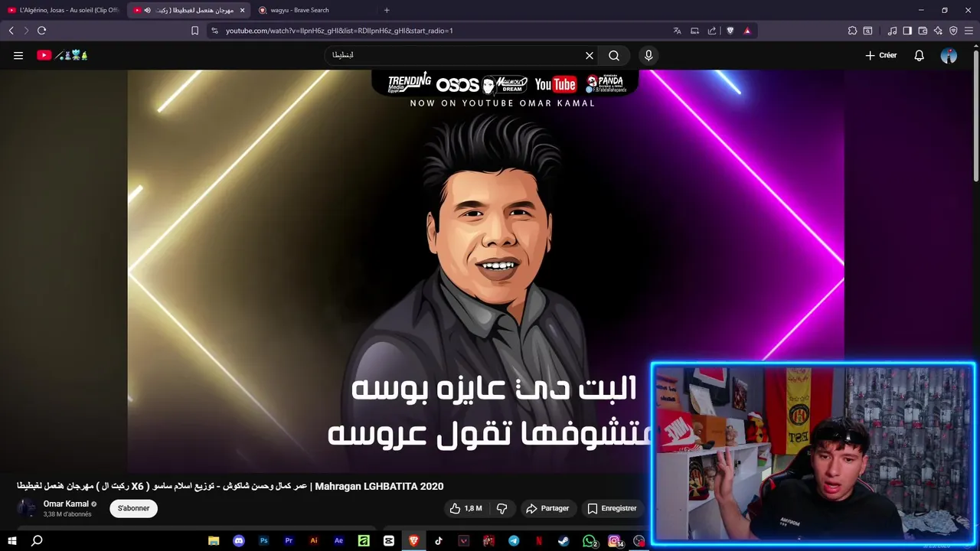Open Omar Kamal channel avatar
This screenshot has width=980, height=551.
27,508
